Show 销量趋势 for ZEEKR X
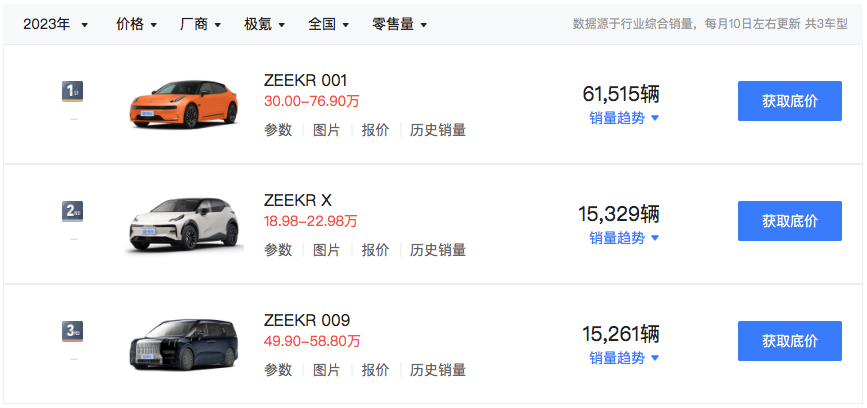This screenshot has height=408, width=867. coord(624,238)
